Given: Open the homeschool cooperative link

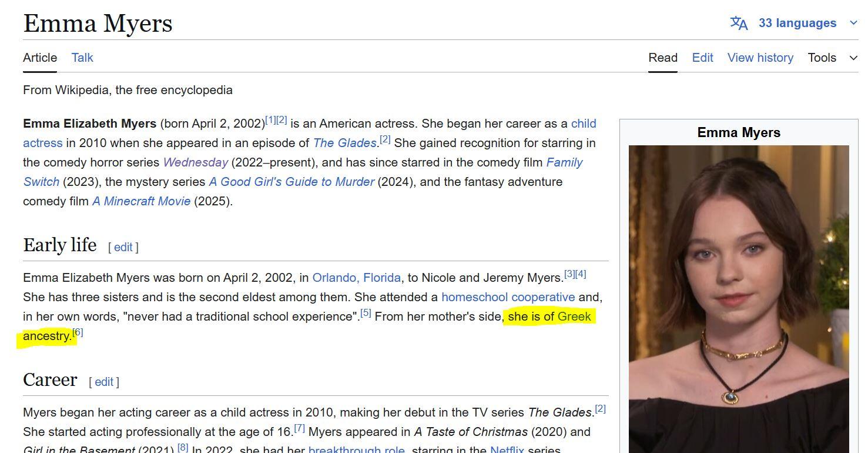Looking at the screenshot, I should 508,297.
